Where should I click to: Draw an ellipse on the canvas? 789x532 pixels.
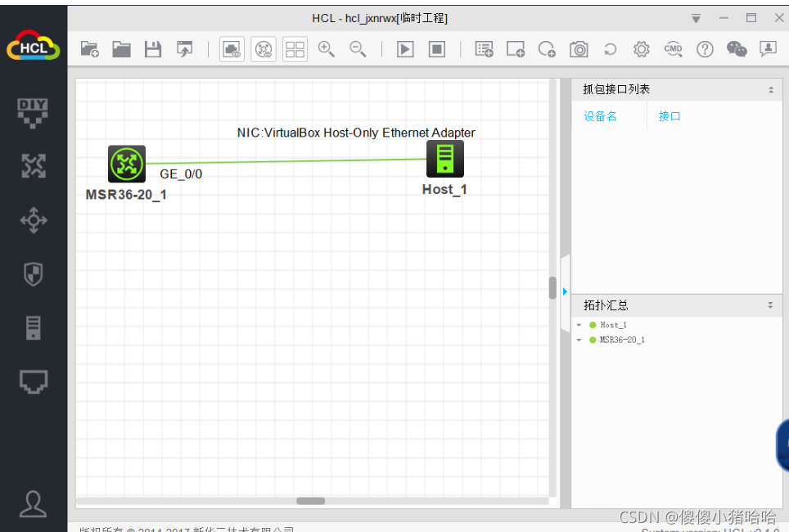click(547, 49)
